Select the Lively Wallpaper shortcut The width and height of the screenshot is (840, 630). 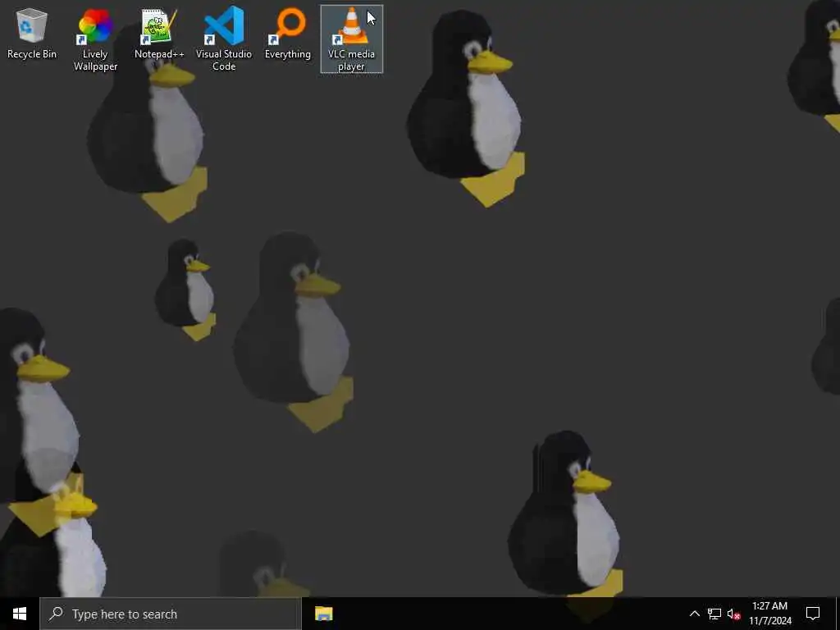(95, 40)
